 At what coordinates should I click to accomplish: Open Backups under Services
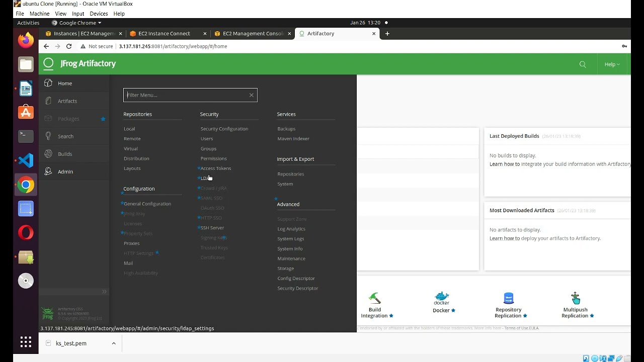[286, 129]
